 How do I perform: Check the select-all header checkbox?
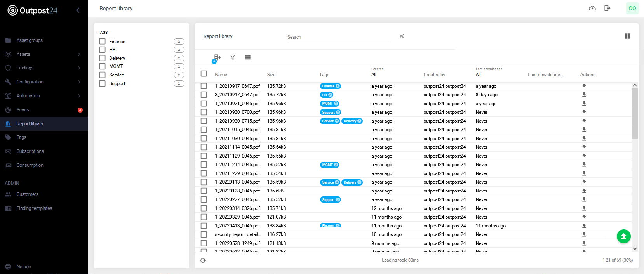(x=204, y=74)
